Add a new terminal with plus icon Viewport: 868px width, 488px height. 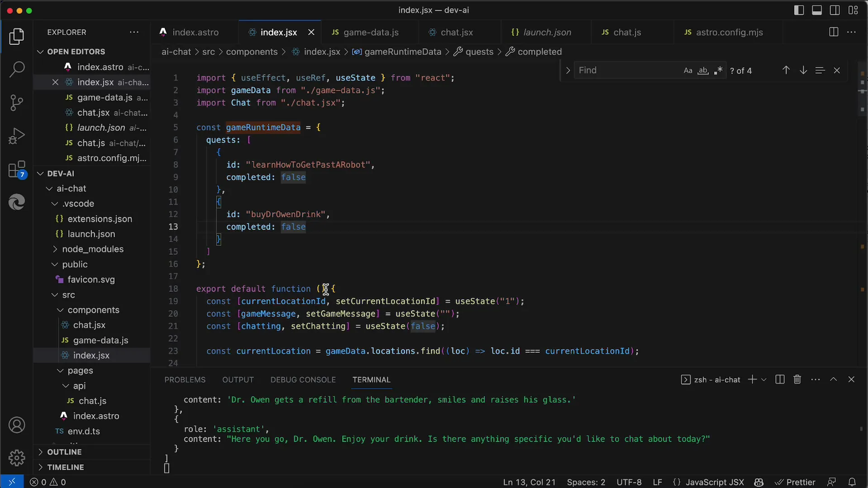pyautogui.click(x=752, y=379)
